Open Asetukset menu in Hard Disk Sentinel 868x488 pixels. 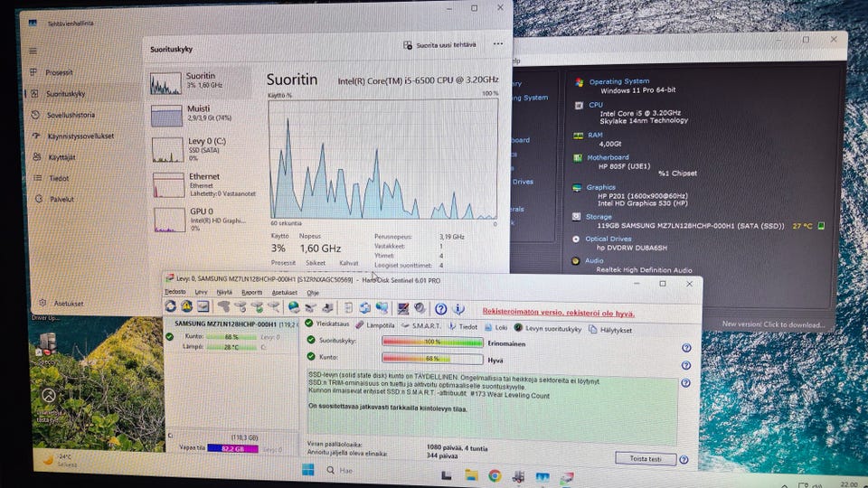click(285, 292)
